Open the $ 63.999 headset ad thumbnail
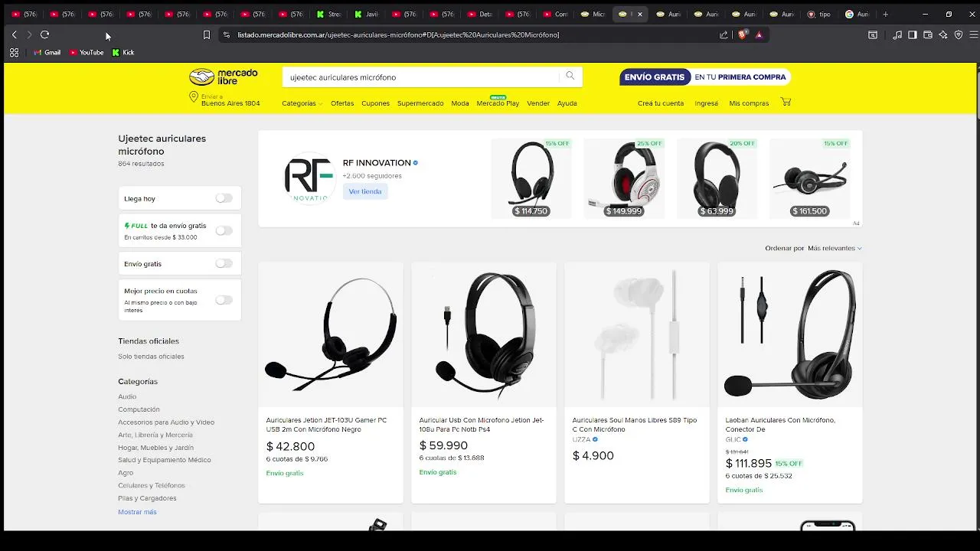This screenshot has height=551, width=980. [717, 178]
